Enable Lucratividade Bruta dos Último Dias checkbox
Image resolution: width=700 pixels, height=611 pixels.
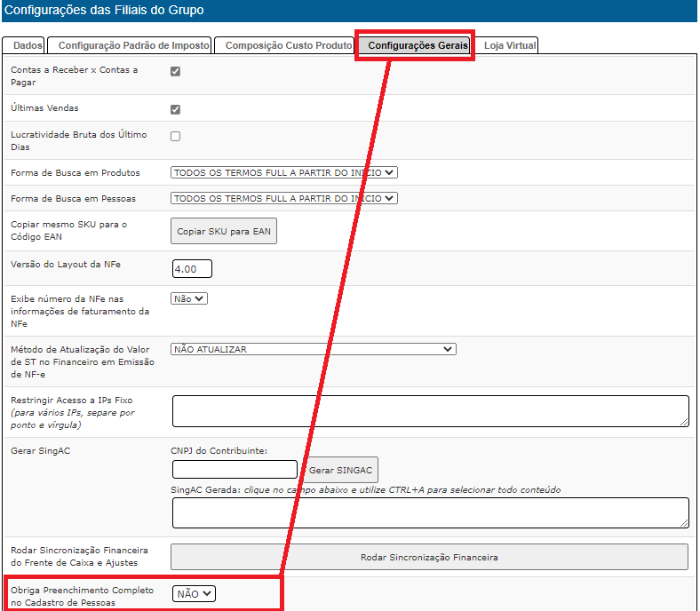tap(176, 136)
